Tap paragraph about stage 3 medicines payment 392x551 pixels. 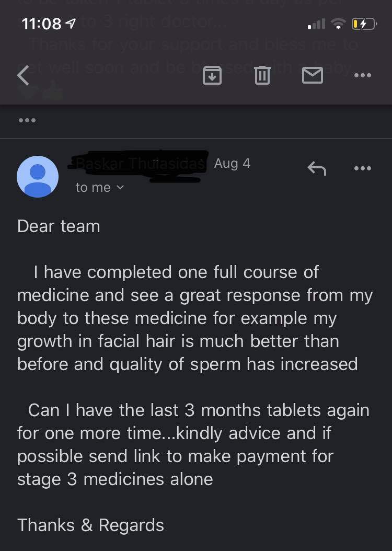click(x=193, y=444)
